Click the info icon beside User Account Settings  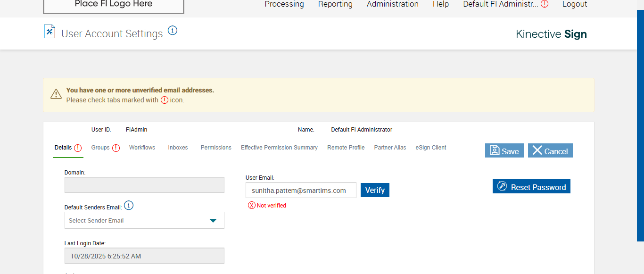click(x=173, y=31)
